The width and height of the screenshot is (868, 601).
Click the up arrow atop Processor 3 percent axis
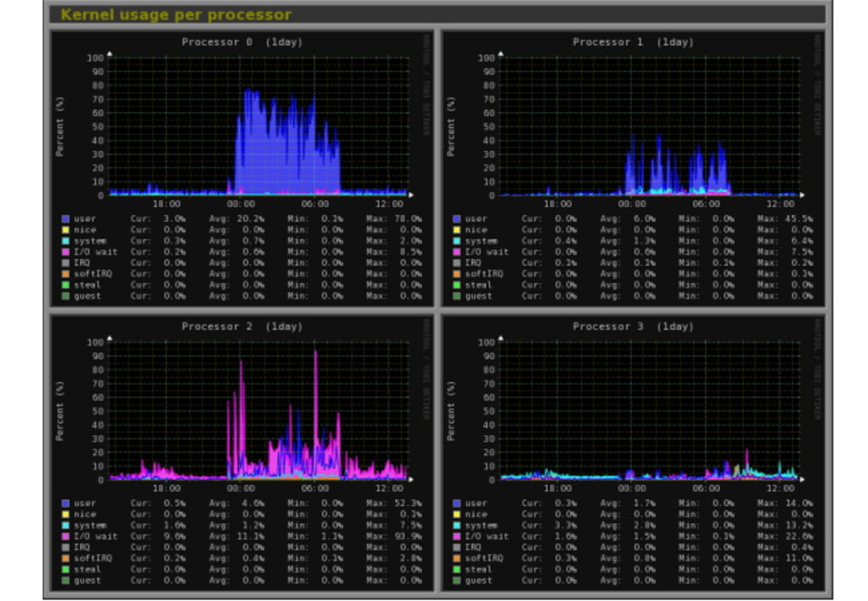(x=500, y=338)
